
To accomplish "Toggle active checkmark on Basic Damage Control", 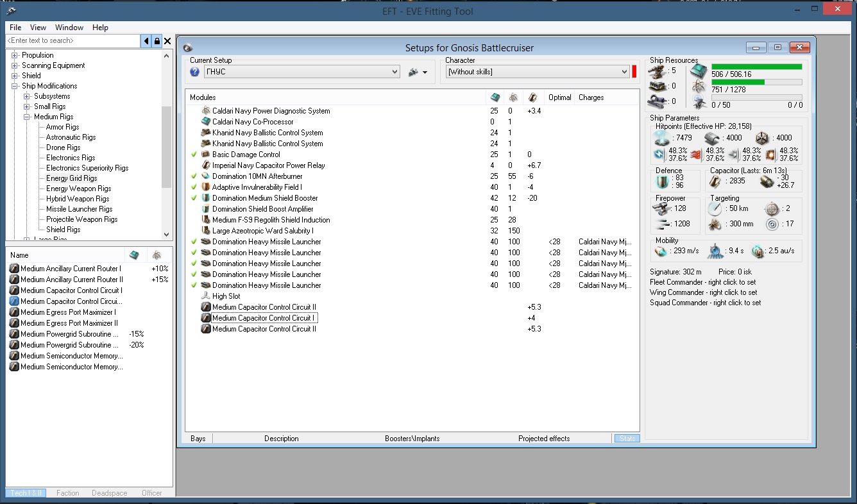I will [194, 155].
